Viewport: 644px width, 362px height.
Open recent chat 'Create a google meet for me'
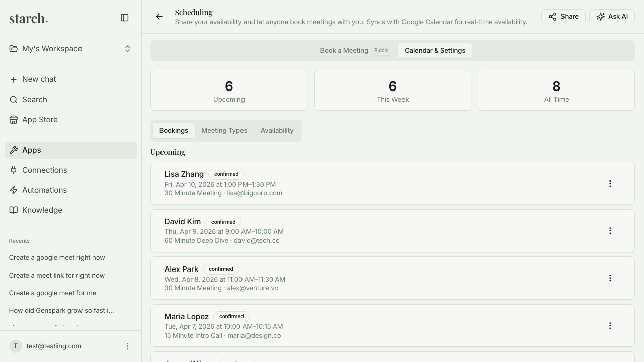pyautogui.click(x=52, y=293)
